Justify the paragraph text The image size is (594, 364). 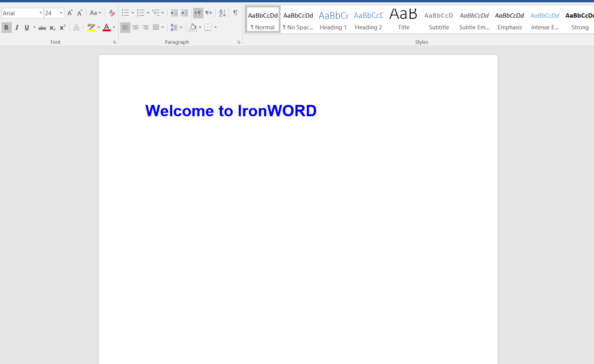[x=156, y=27]
